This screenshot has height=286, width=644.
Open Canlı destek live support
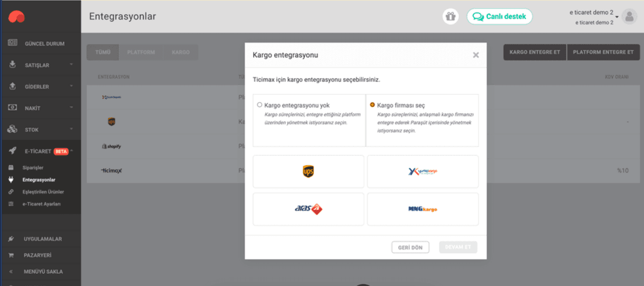(x=500, y=16)
